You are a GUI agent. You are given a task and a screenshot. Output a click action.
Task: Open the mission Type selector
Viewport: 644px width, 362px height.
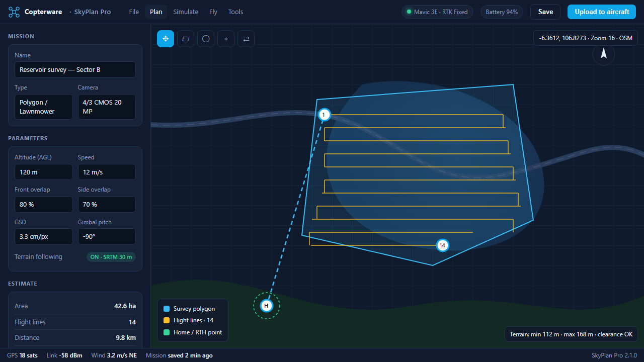(44, 107)
